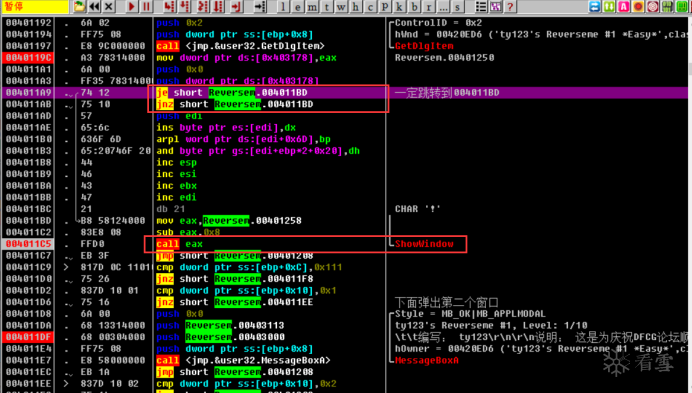Viewport: 692px width, 393px height.
Task: Select hex bytes 'B8 58124000'
Action: 113,220
